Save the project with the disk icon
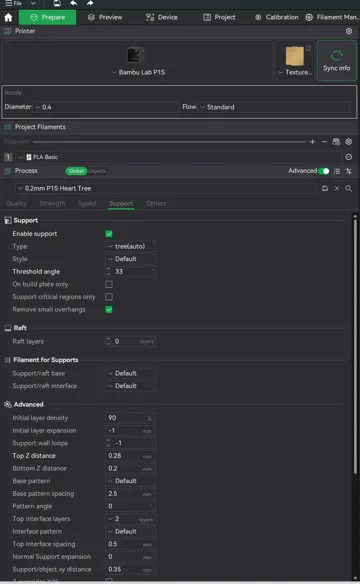The height and width of the screenshot is (584, 360). [57, 3]
